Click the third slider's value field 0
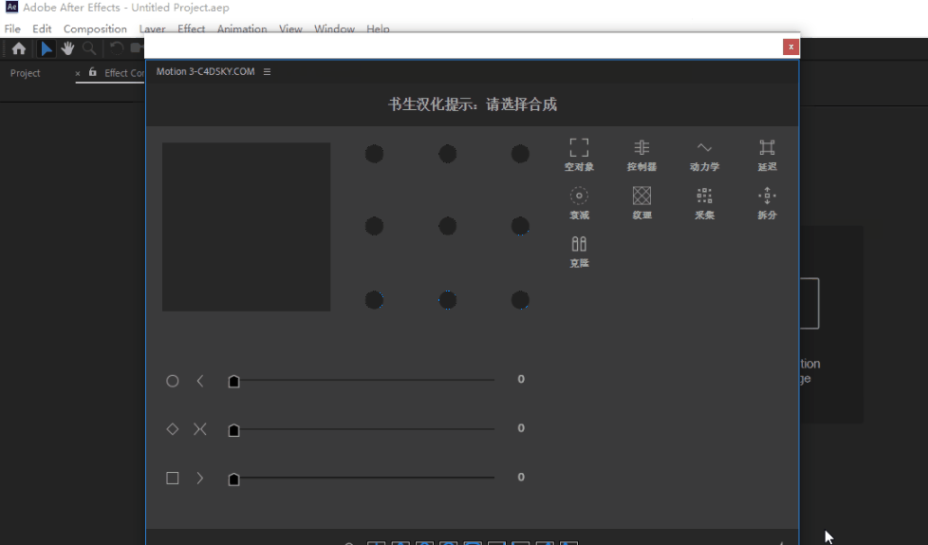This screenshot has height=545, width=928. [x=521, y=477]
